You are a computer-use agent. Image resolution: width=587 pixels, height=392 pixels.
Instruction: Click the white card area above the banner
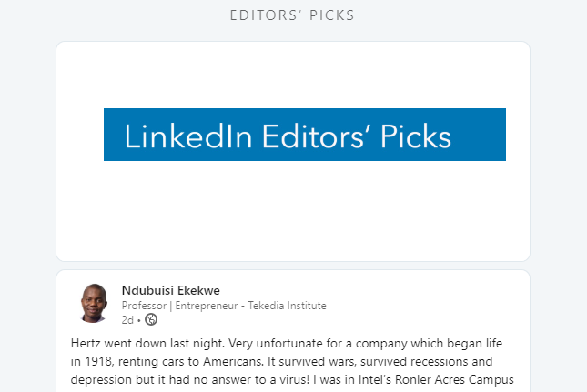(x=292, y=73)
